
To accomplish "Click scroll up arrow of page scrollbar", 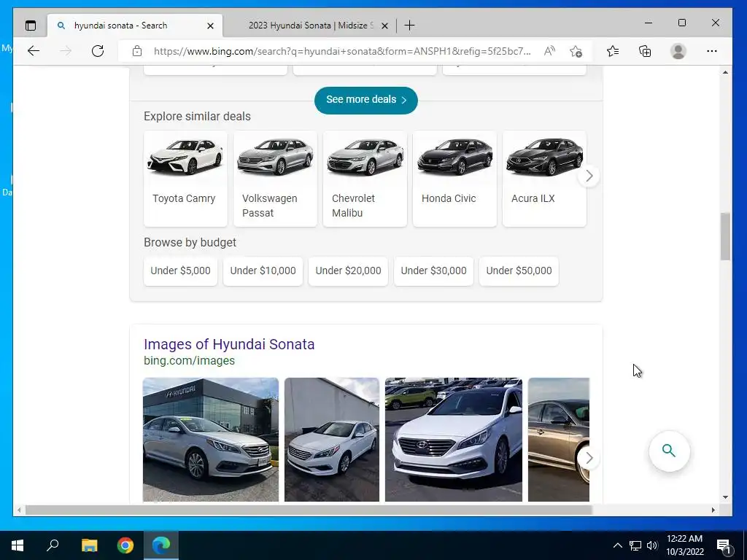I will click(725, 72).
